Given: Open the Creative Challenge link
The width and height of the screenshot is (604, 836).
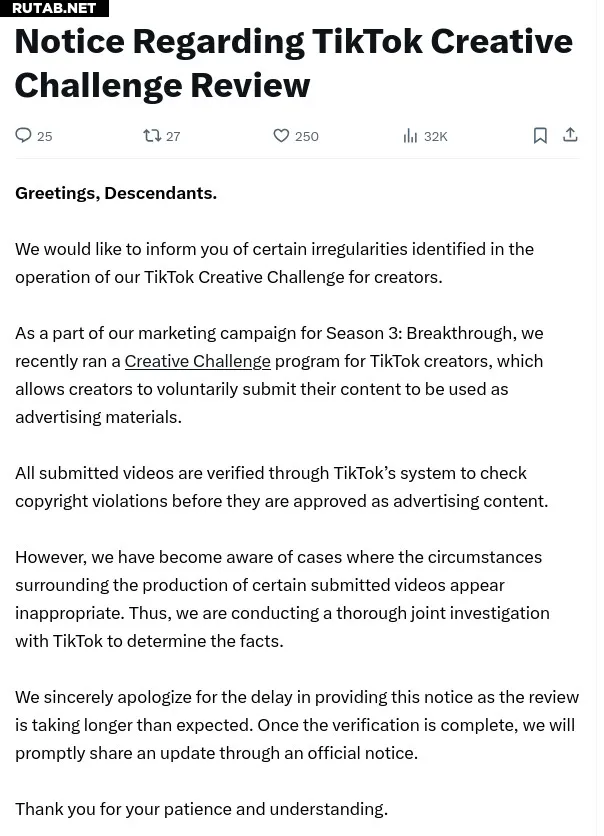Looking at the screenshot, I should click(198, 361).
